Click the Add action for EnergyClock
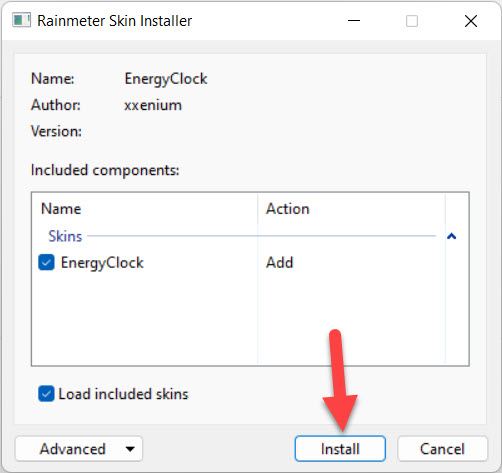 point(279,262)
